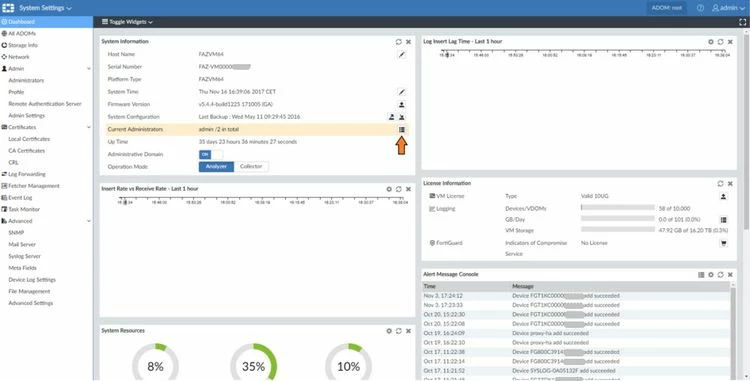This screenshot has height=381, width=750.
Task: Click the Devices/VDOMs usage bar
Action: [x=618, y=208]
